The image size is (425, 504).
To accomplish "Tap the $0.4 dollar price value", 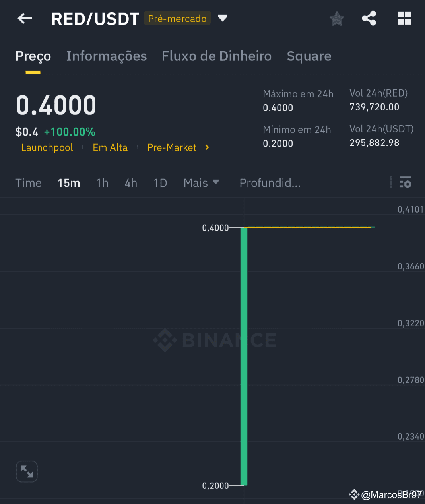I will pyautogui.click(x=27, y=132).
